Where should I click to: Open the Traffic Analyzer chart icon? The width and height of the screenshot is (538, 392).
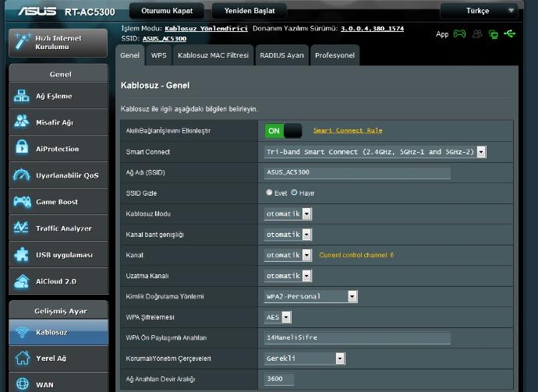click(22, 228)
